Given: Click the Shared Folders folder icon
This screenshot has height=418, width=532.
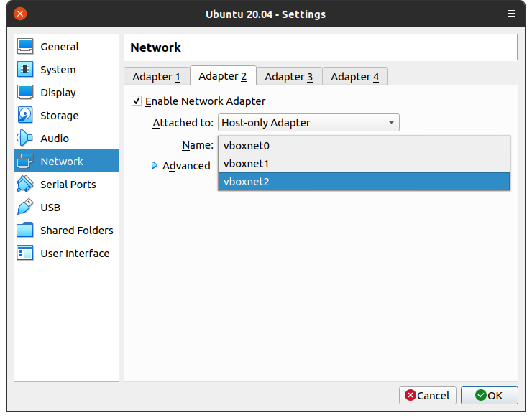Looking at the screenshot, I should tap(25, 231).
